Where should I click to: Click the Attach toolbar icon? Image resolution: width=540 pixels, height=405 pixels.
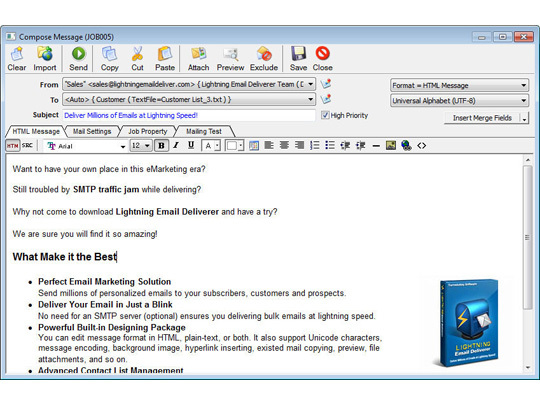click(x=198, y=59)
